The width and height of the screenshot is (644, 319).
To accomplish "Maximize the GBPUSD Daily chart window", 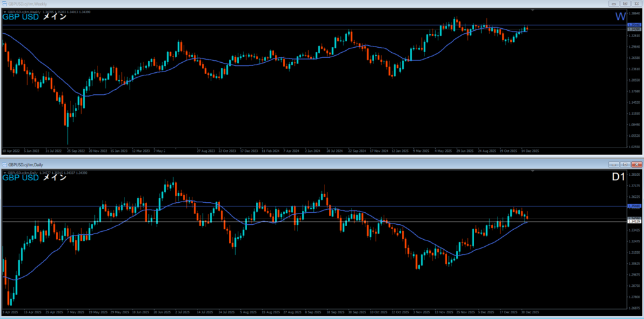I will 625,164.
